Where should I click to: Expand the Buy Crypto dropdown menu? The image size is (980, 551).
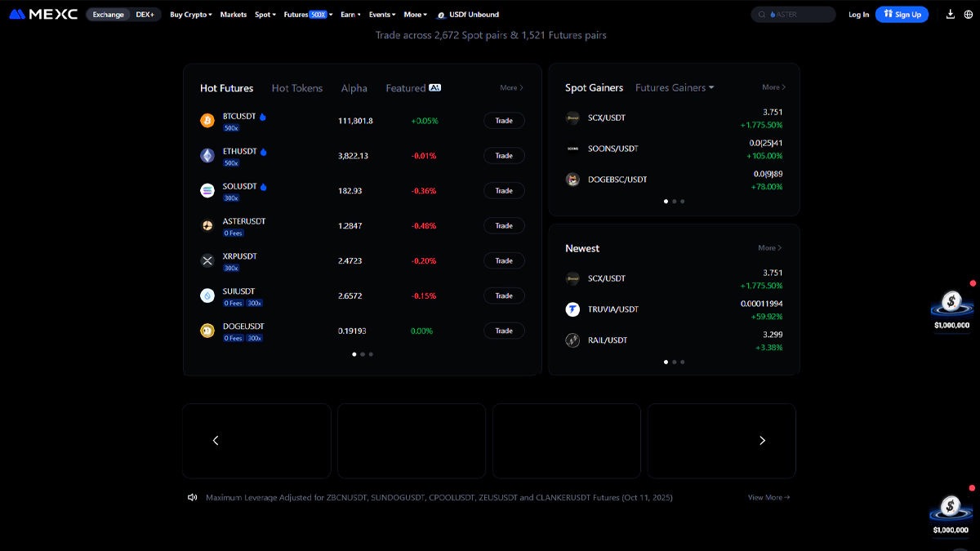tap(190, 15)
